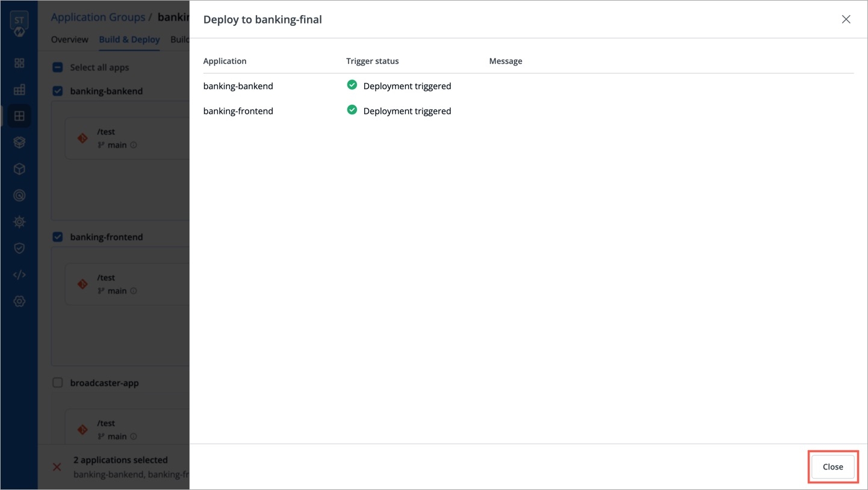Switch to the Overview tab

pyautogui.click(x=69, y=40)
